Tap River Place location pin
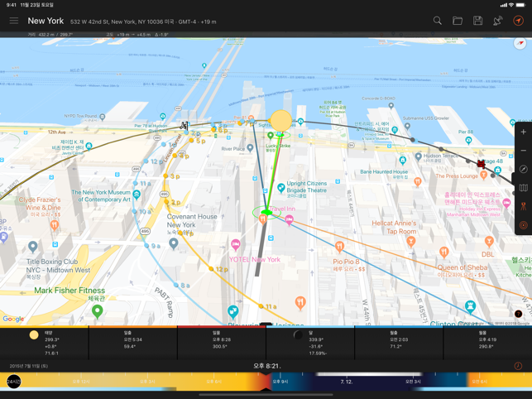The height and width of the screenshot is (399, 532). 250,148
